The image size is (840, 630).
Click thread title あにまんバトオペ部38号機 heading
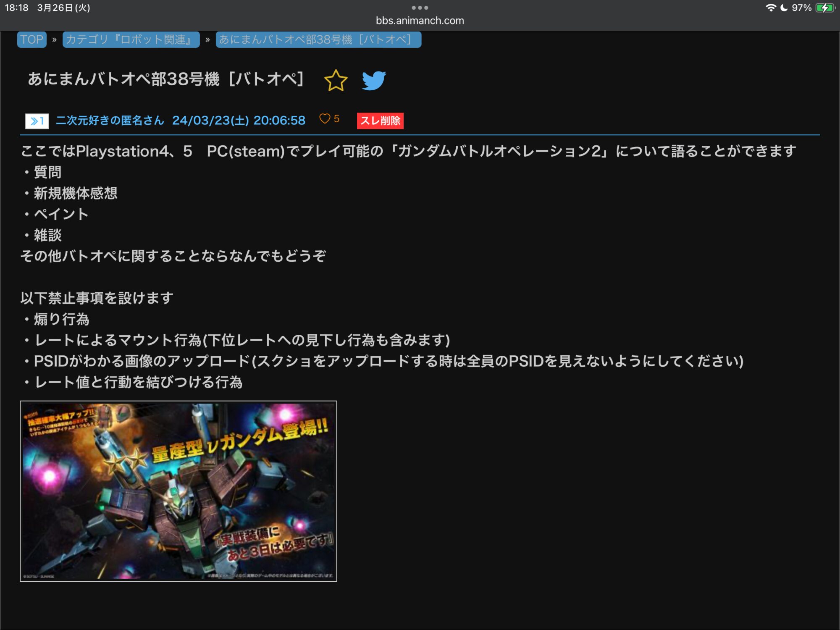pos(165,79)
